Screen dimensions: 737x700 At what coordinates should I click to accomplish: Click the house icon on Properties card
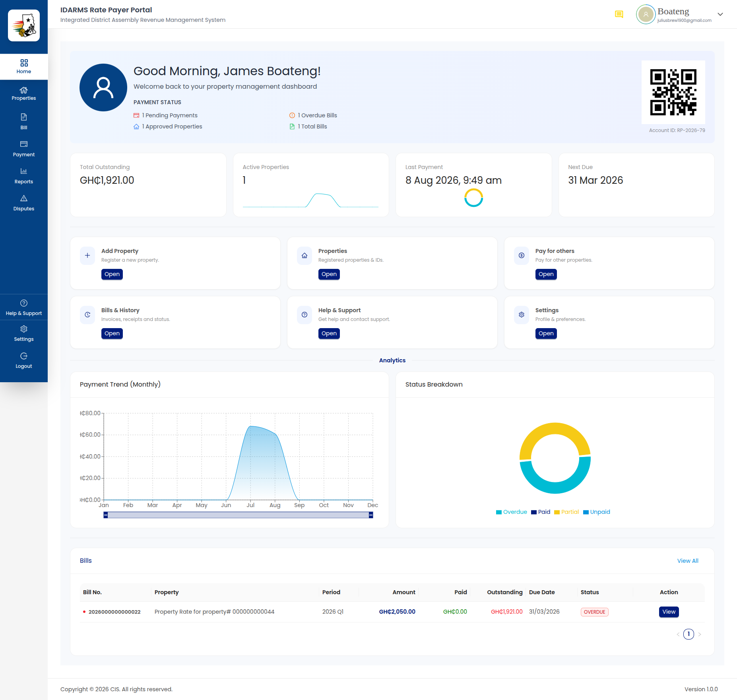coord(304,255)
